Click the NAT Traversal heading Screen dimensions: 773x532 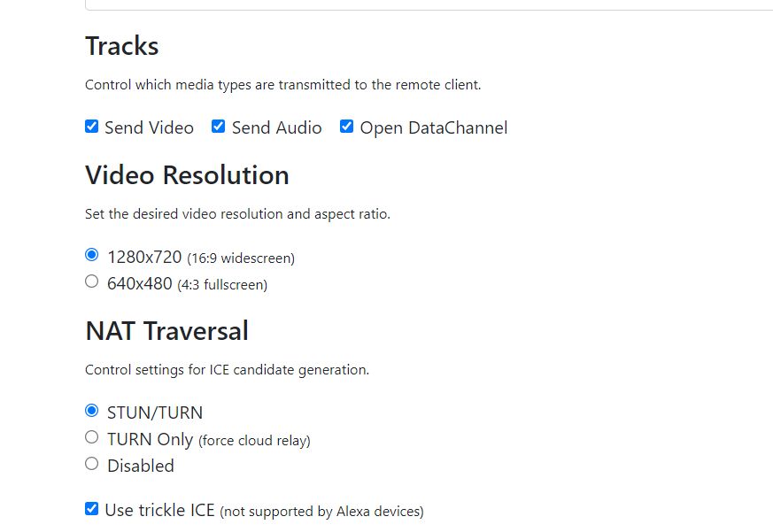click(x=166, y=330)
